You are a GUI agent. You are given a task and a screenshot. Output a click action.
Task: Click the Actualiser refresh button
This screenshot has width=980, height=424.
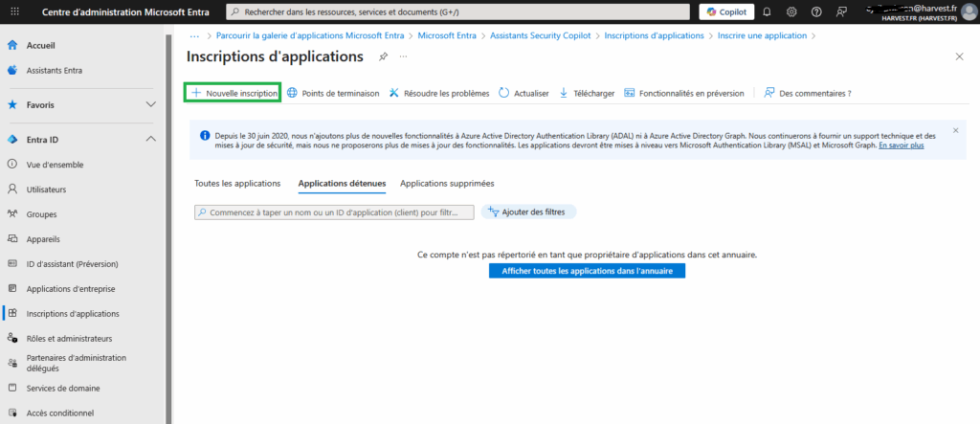point(523,93)
